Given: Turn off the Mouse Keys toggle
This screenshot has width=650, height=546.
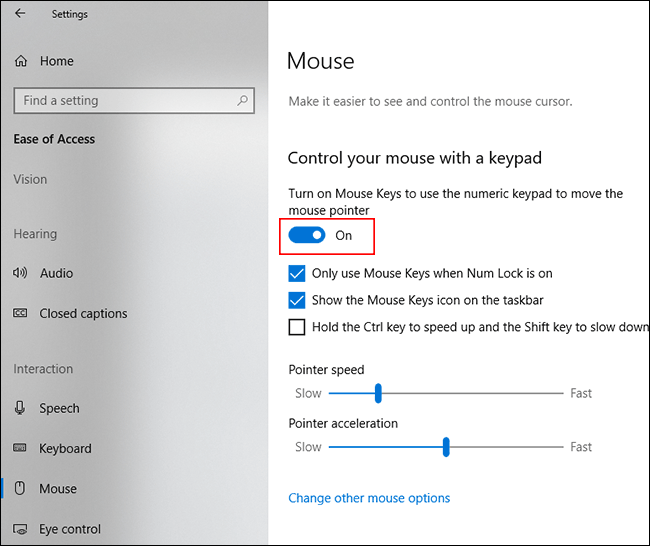Looking at the screenshot, I should click(x=307, y=235).
